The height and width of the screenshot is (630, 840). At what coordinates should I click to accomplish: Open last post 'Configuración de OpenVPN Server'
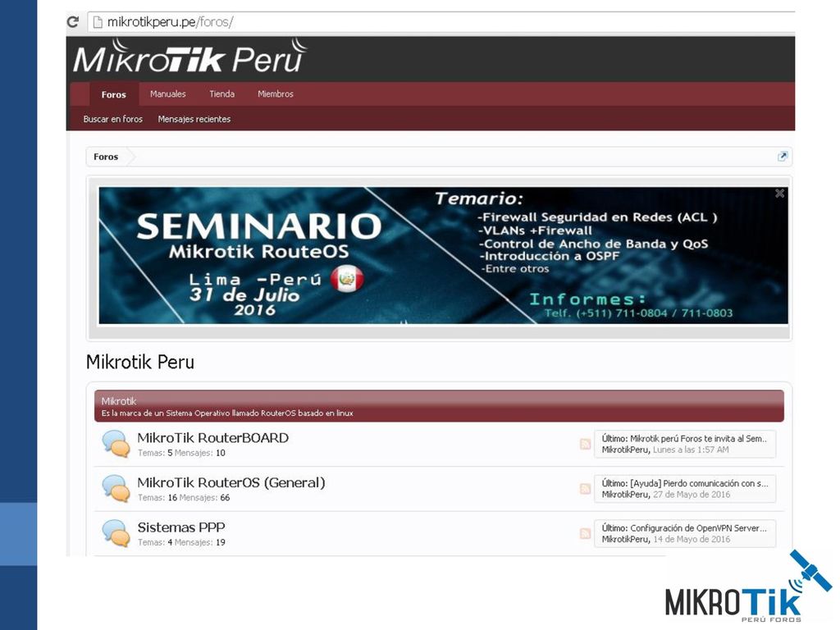699,528
